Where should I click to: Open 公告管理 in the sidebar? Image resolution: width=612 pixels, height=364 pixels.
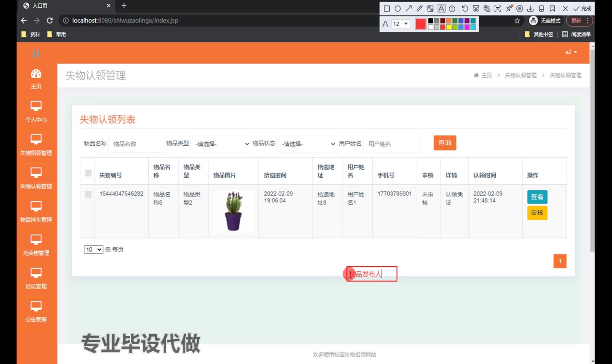click(x=36, y=312)
